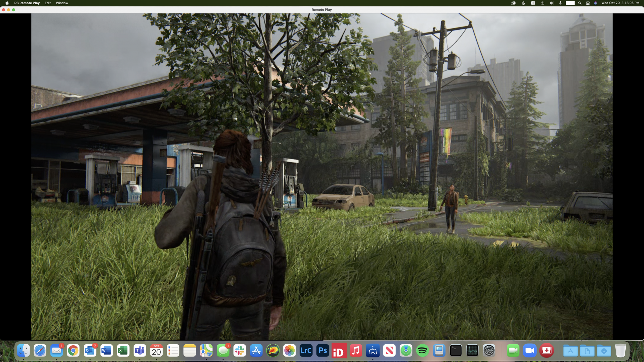The height and width of the screenshot is (362, 644).
Task: Open Activity Monitor in the dock
Action: pos(472,351)
